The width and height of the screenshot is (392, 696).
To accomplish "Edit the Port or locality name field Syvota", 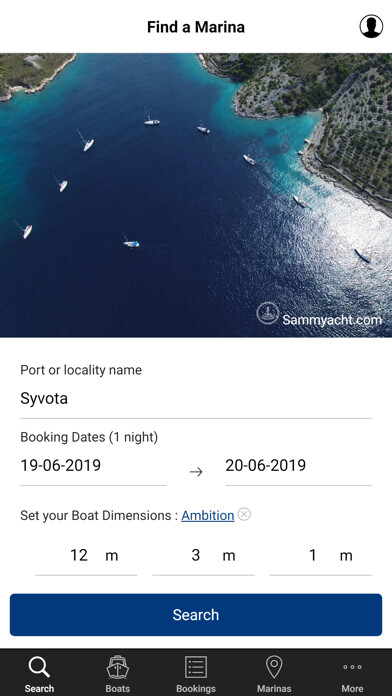I will pyautogui.click(x=196, y=399).
